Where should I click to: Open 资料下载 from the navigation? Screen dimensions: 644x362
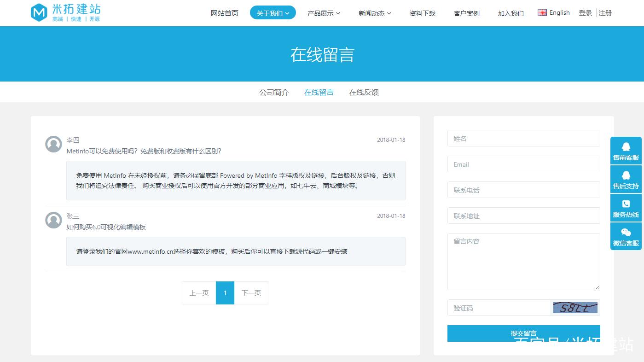tap(422, 13)
